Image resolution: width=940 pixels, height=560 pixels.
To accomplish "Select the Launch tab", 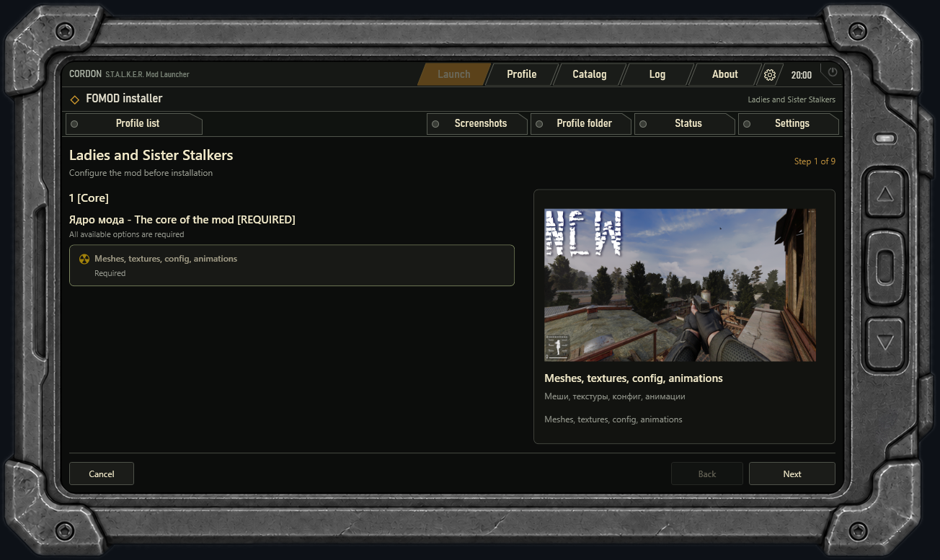I will (x=453, y=74).
